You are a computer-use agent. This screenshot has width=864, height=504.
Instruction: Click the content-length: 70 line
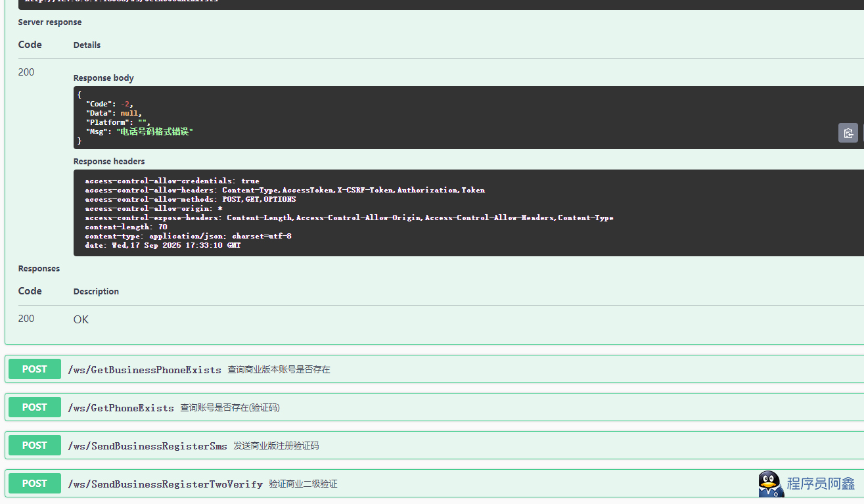126,227
